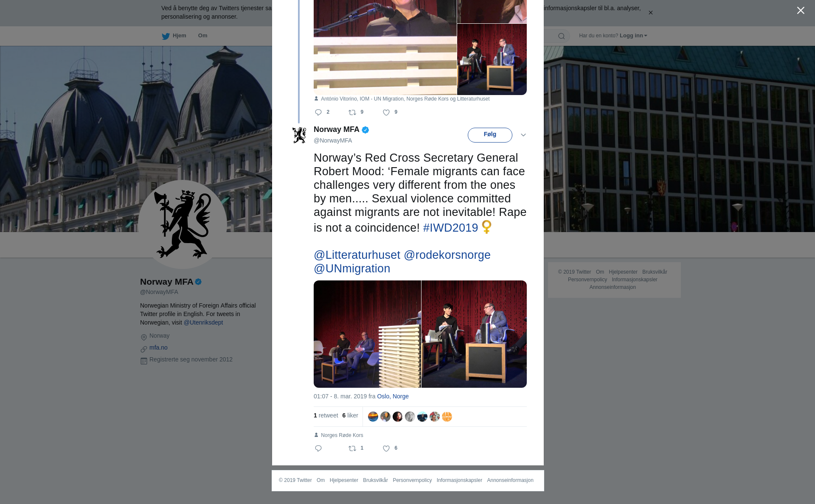Like the upper tweet with 9 likes
The image size is (815, 504).
[x=386, y=112]
